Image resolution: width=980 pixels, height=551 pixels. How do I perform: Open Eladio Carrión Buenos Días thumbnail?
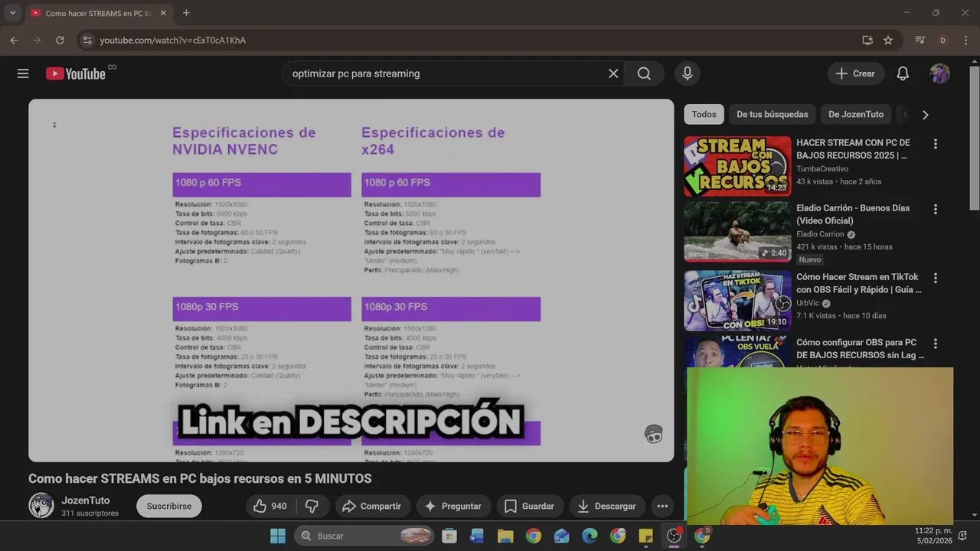[737, 232]
